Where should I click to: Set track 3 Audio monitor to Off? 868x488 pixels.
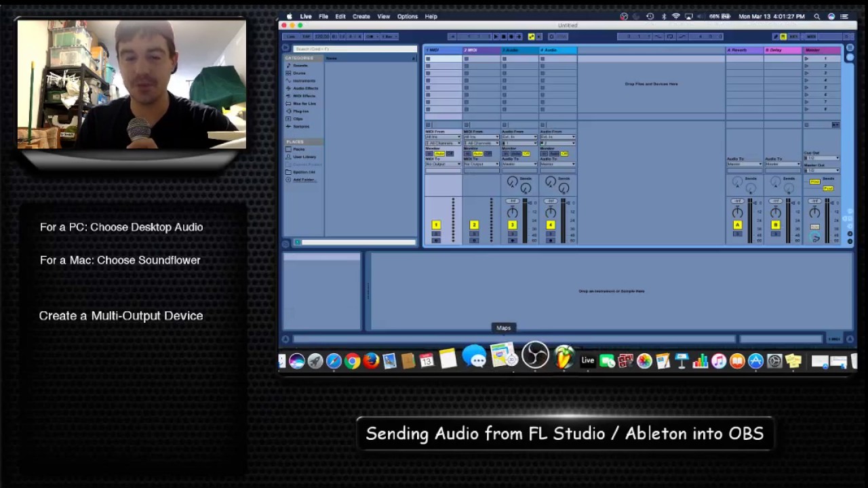526,154
